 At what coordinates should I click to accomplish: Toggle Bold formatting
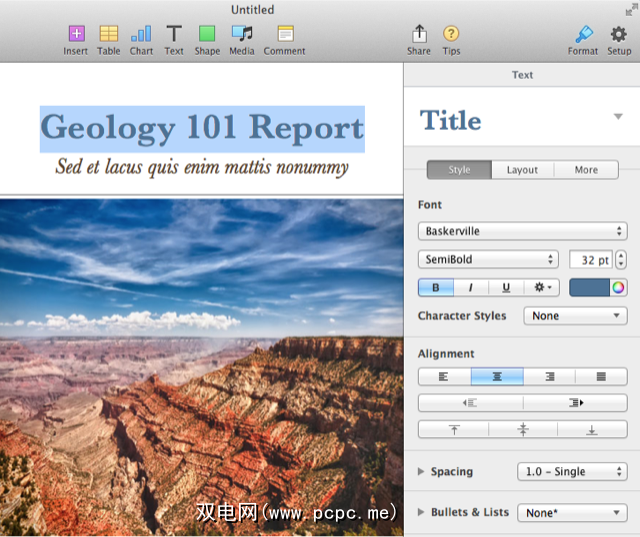pos(436,288)
